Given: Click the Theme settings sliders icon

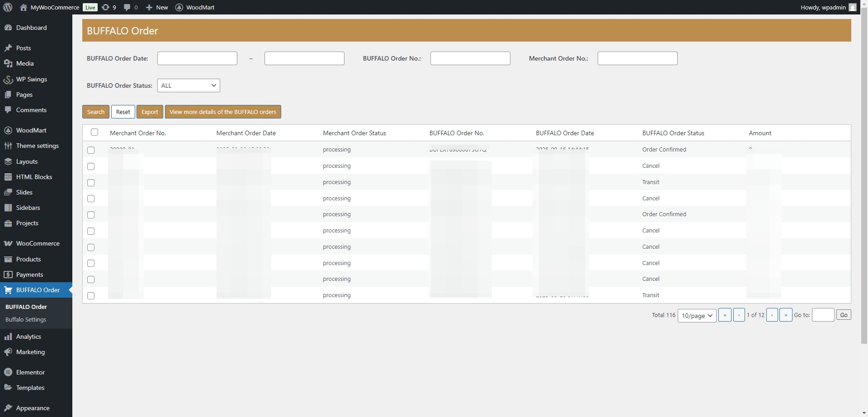Looking at the screenshot, I should tap(8, 146).
